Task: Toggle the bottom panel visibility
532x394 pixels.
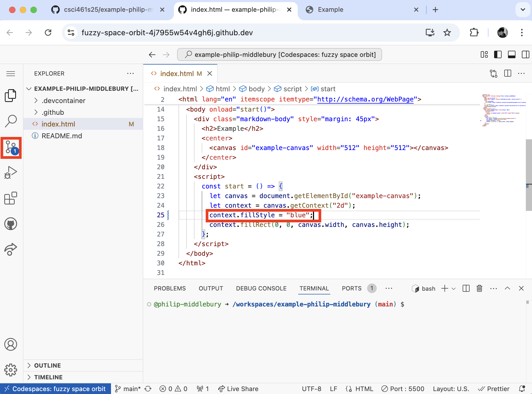Action: pyautogui.click(x=512, y=55)
